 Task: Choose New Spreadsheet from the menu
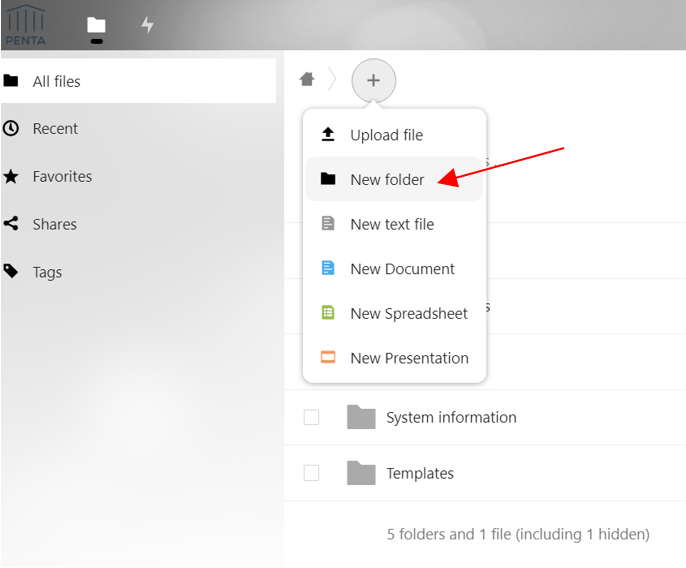coord(394,313)
